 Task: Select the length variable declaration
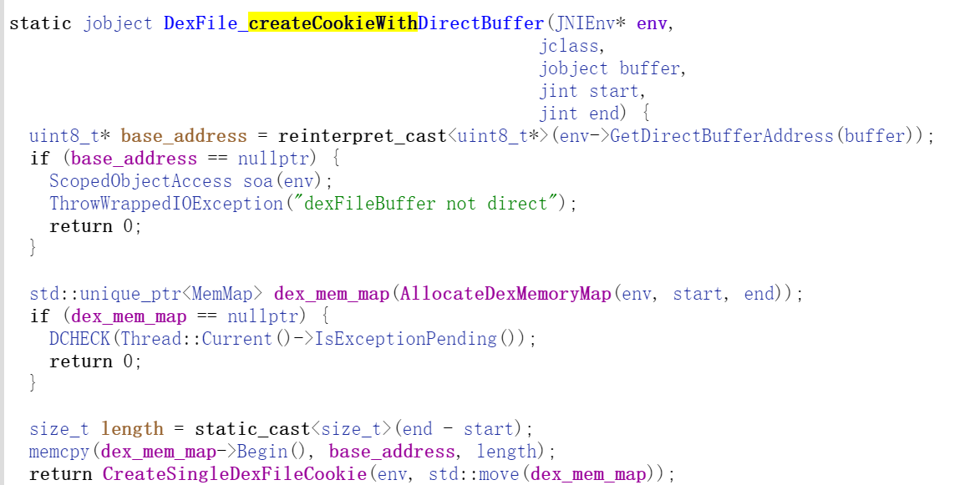click(132, 429)
